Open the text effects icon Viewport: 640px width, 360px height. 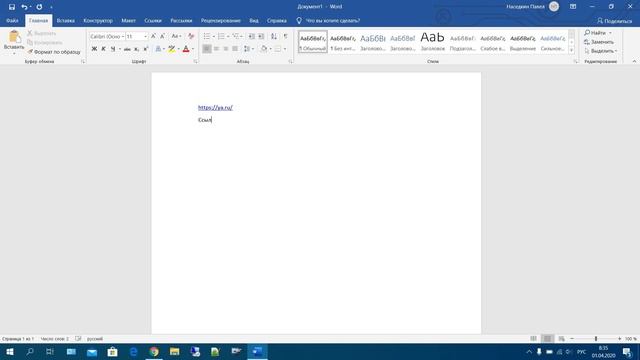pos(158,49)
